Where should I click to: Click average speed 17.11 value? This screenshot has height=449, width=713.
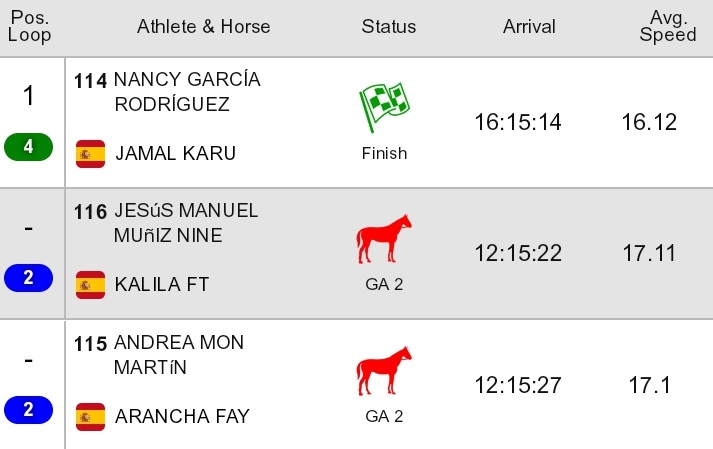click(x=649, y=254)
